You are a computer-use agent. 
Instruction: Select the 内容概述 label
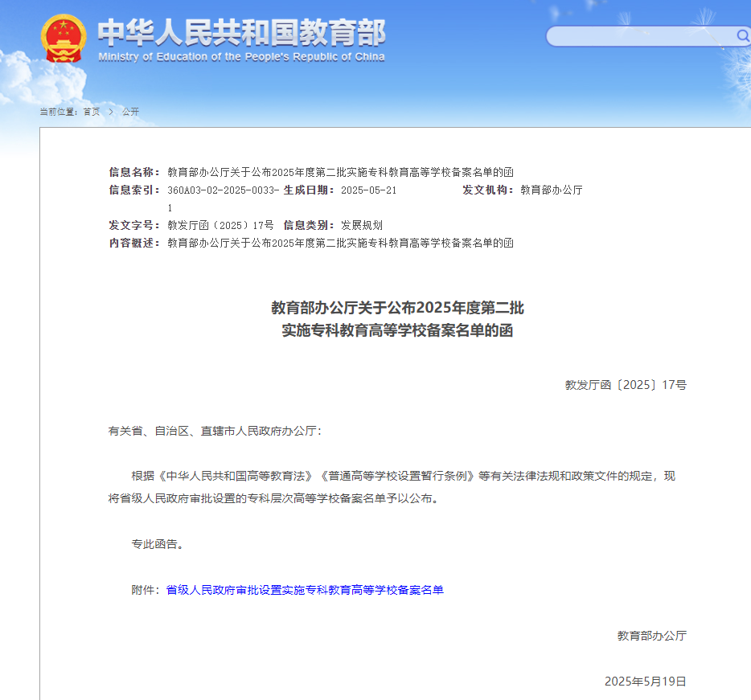click(x=134, y=243)
